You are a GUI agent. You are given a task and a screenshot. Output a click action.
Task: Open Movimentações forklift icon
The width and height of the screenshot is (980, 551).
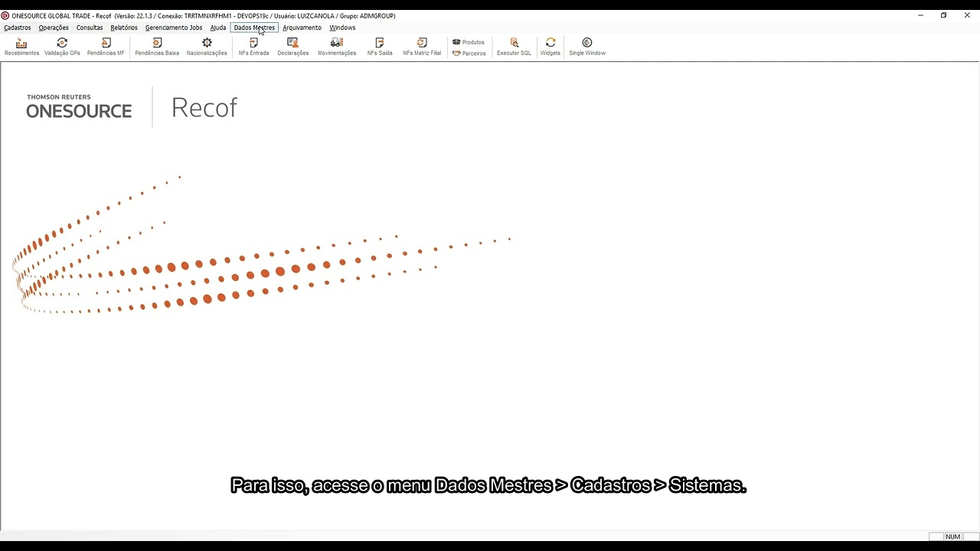[x=337, y=47]
